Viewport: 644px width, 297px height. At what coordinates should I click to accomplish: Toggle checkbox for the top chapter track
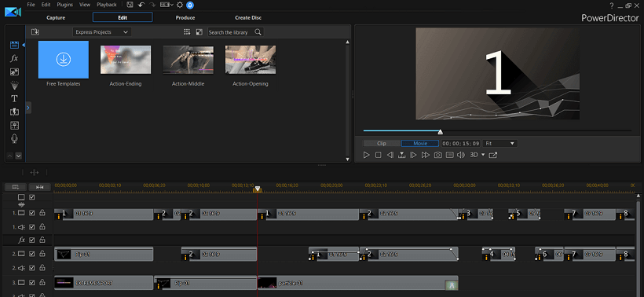(32, 197)
